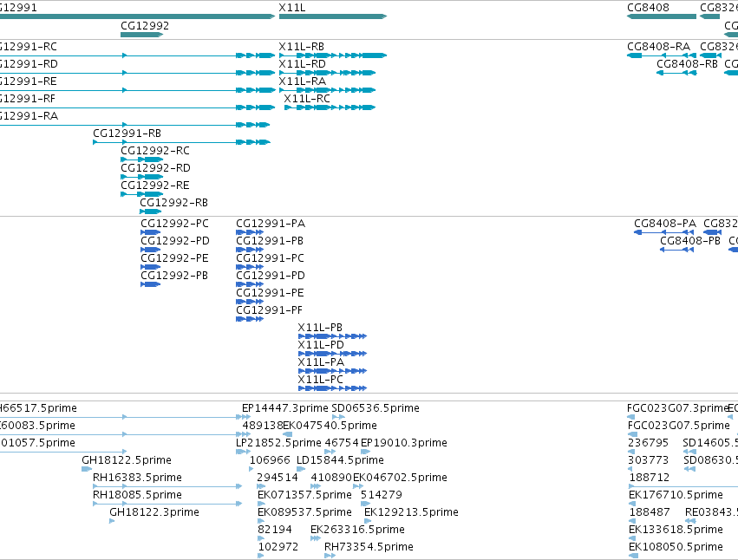This screenshot has width=738, height=560.
Task: Select the 410890 EST label
Action: pyautogui.click(x=331, y=478)
